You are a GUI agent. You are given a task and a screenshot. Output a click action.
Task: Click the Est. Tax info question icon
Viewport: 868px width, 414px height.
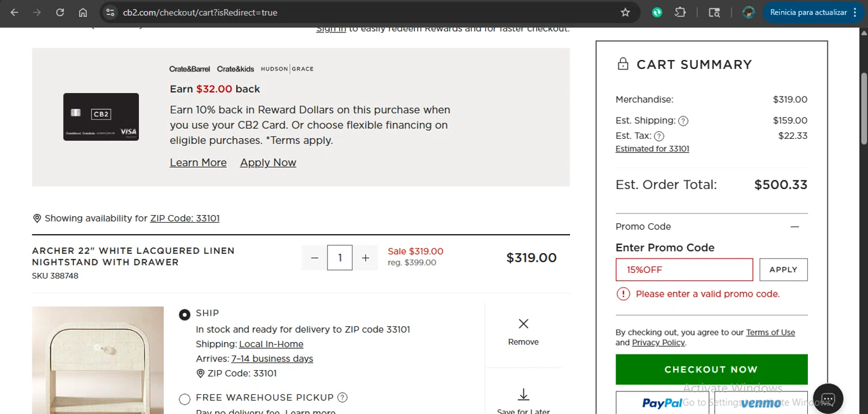coord(659,136)
